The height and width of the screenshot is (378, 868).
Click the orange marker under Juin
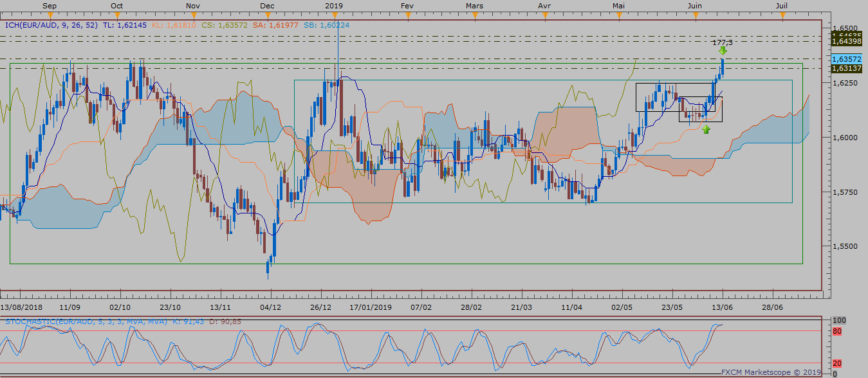click(694, 14)
